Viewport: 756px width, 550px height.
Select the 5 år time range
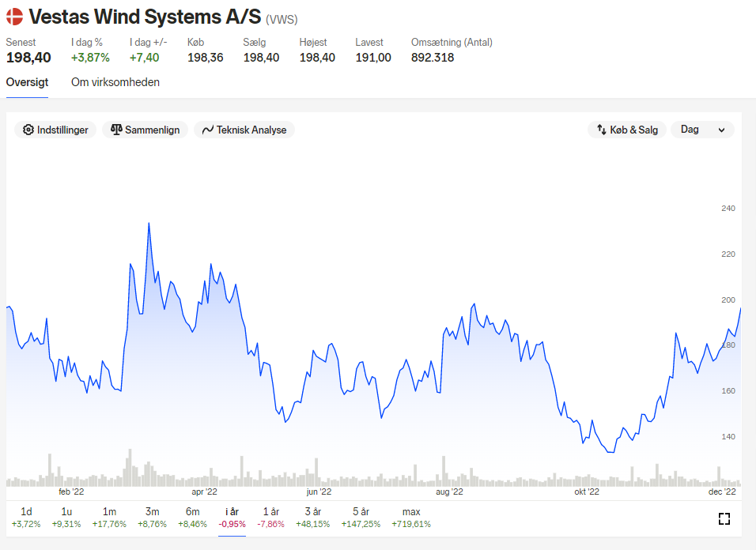coord(361,518)
